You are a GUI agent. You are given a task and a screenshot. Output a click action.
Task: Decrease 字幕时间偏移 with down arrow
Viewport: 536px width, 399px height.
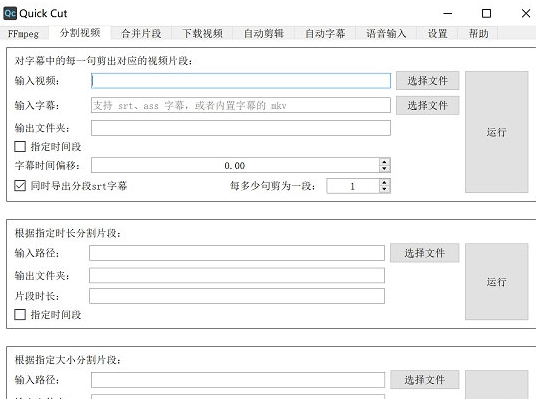(x=385, y=169)
